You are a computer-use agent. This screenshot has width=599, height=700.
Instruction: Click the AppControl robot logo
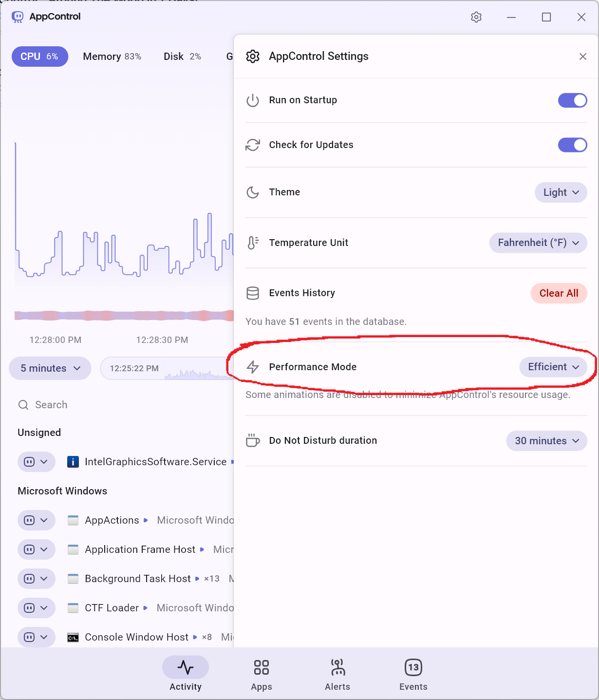click(x=18, y=17)
